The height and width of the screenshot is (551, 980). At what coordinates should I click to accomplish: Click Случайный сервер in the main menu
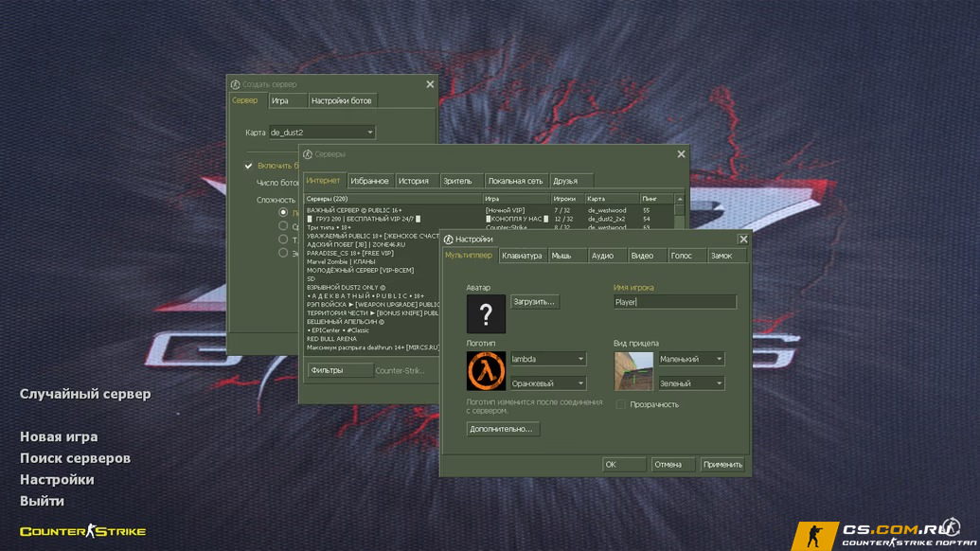(x=85, y=394)
